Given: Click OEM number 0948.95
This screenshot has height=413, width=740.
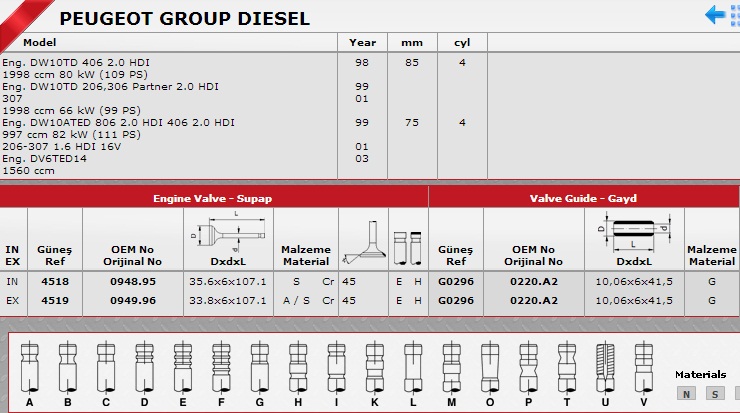Looking at the screenshot, I should (x=132, y=282).
